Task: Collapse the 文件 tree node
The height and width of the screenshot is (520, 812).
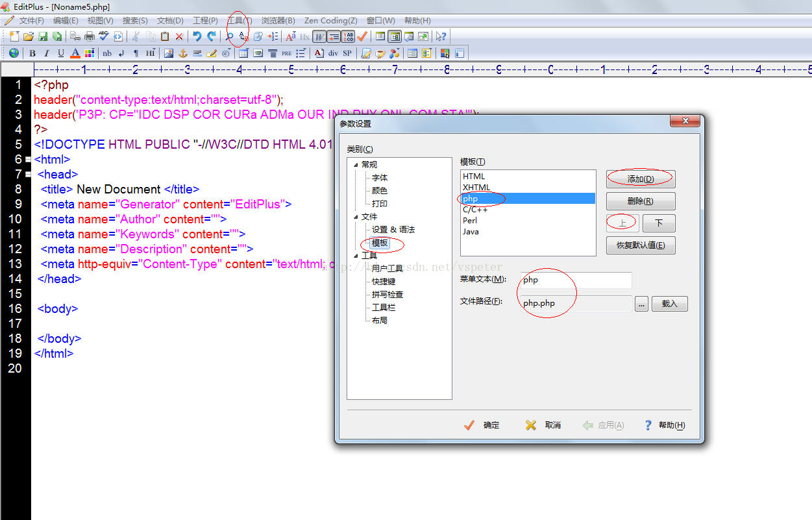Action: point(356,217)
